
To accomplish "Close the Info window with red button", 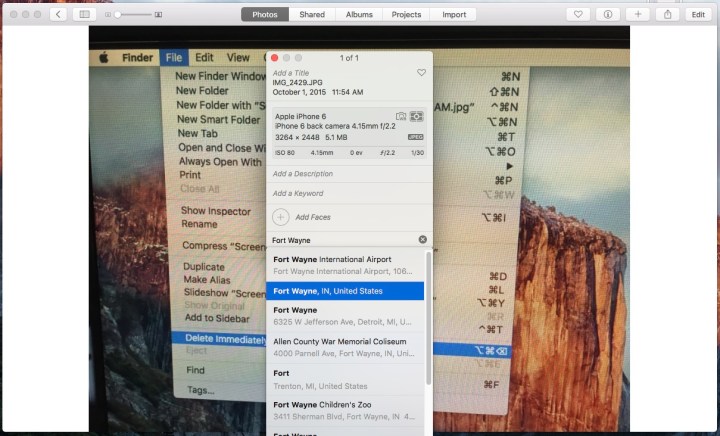I will [x=275, y=58].
